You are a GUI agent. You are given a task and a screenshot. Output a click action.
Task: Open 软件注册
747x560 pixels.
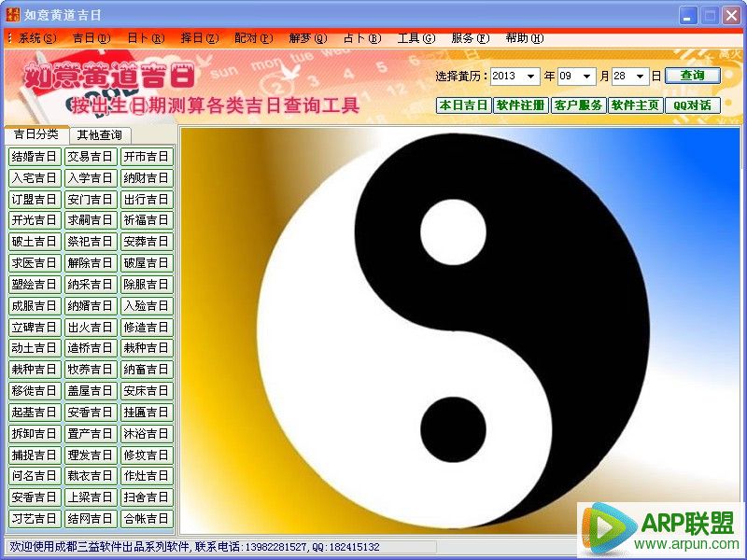point(523,105)
